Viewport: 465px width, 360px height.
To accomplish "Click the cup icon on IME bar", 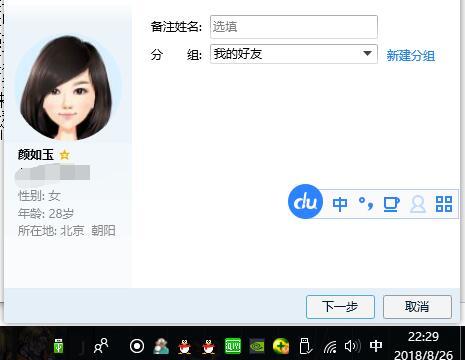I will click(391, 204).
